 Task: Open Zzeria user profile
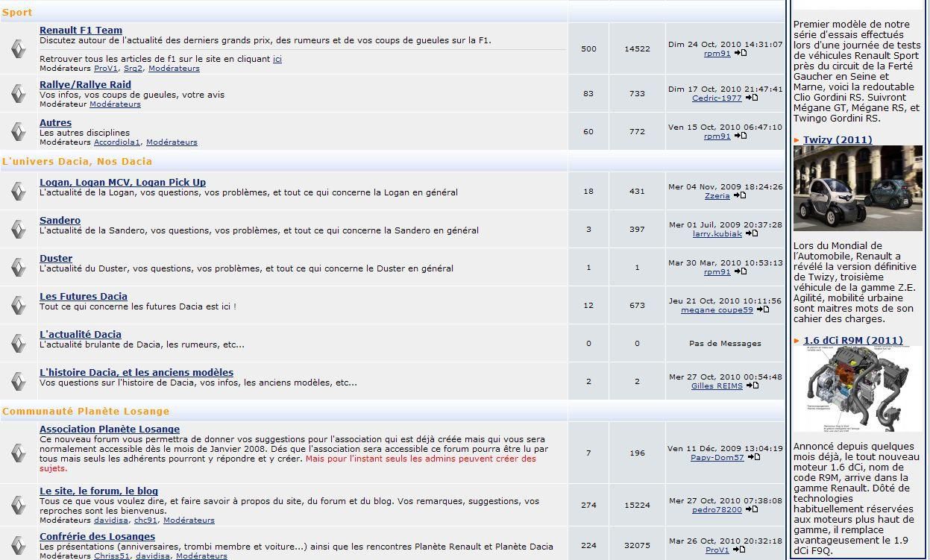coord(717,196)
